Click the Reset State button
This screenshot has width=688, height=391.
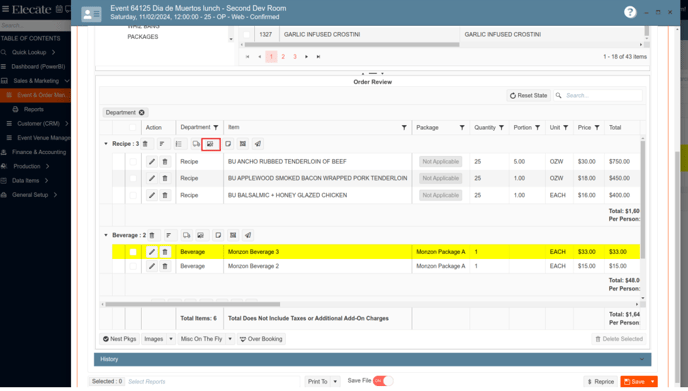528,96
